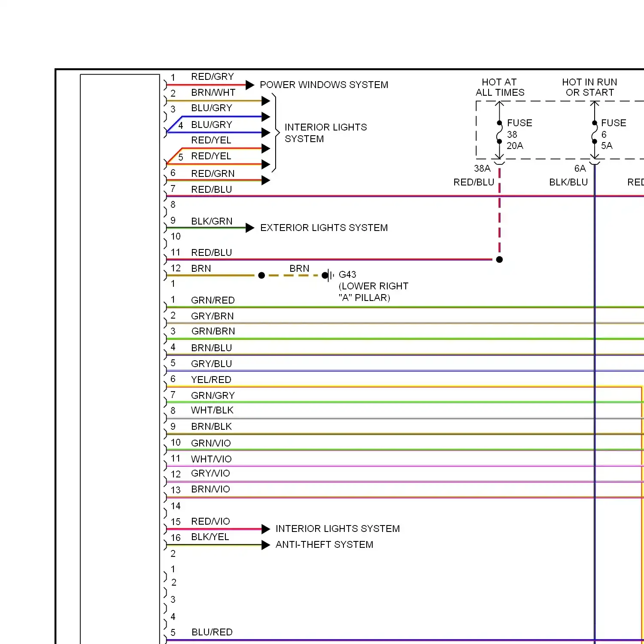This screenshot has width=644, height=644.
Task: Click the BRN/WHT label at pin 2
Action: (213, 92)
